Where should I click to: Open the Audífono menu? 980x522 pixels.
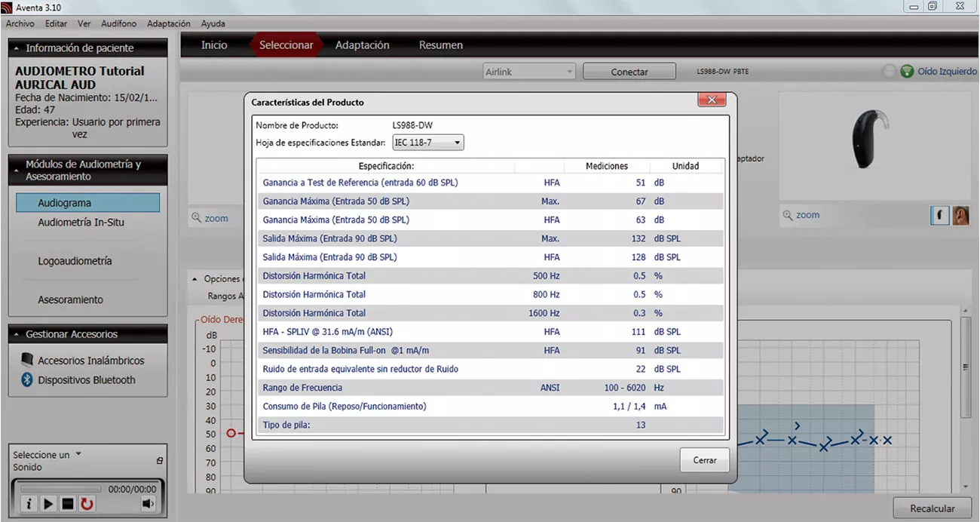(118, 23)
